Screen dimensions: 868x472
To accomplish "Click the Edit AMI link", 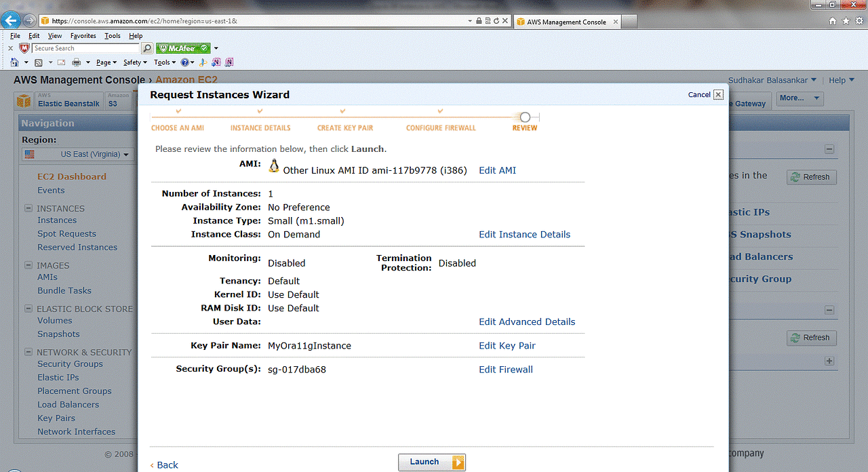I will coord(498,170).
